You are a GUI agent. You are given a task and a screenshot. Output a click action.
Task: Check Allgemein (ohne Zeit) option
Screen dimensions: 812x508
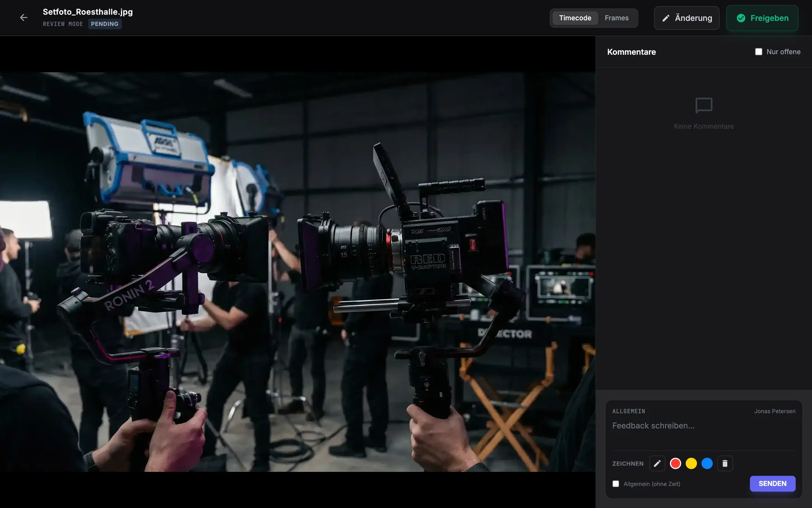click(x=616, y=484)
